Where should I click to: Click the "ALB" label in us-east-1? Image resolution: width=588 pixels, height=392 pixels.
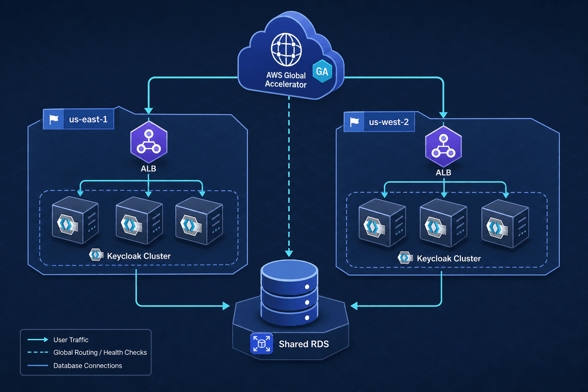(149, 168)
